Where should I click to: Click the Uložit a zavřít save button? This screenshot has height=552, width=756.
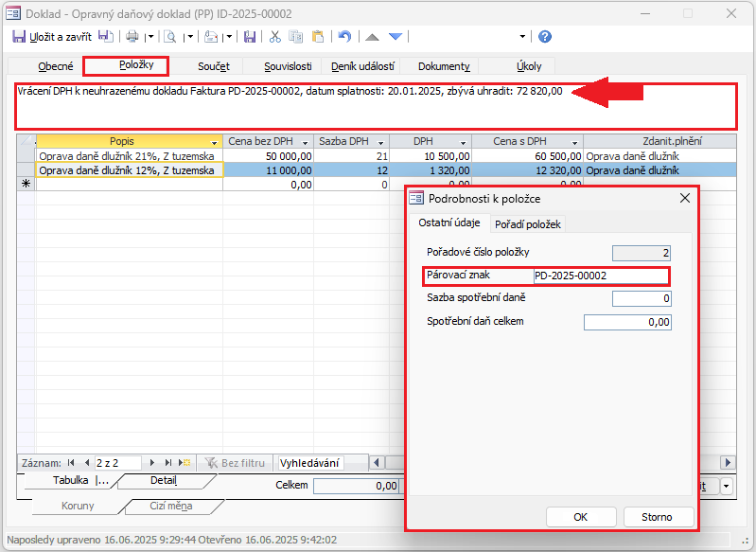[52, 37]
